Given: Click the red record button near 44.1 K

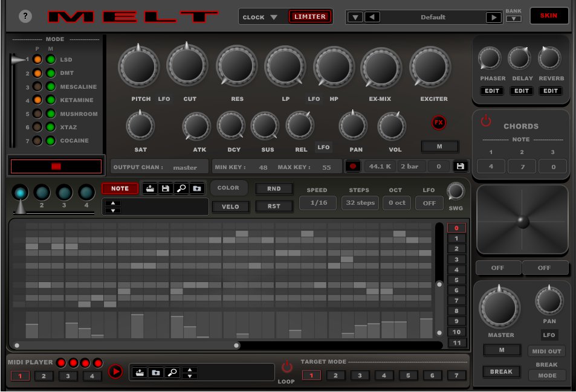Looking at the screenshot, I should (x=353, y=166).
